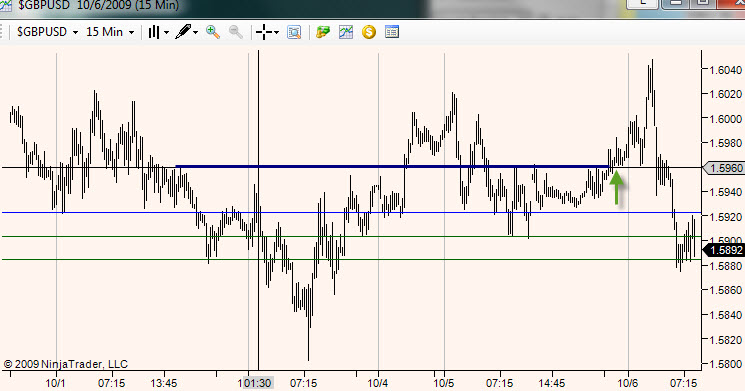This screenshot has height=391, width=745.
Task: Open the Properties table icon
Action: [x=392, y=32]
